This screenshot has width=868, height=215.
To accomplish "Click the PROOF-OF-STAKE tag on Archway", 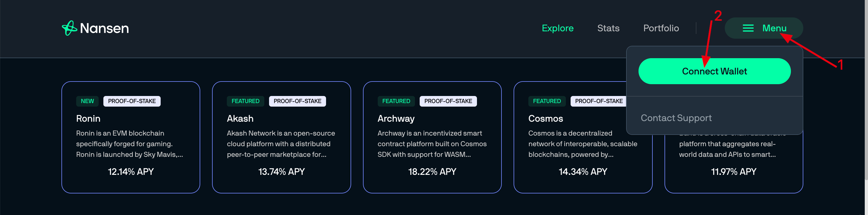I will [448, 101].
